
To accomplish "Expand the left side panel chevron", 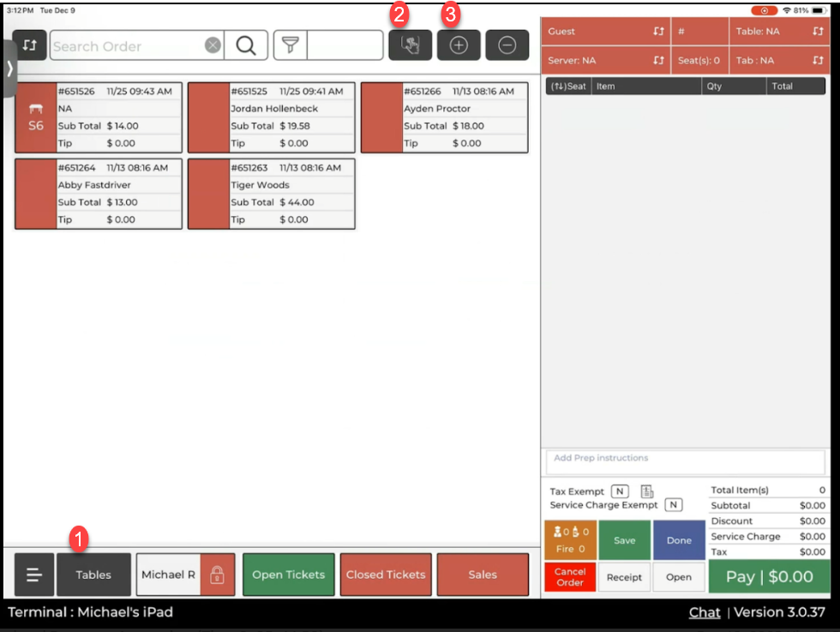I will (x=9, y=69).
